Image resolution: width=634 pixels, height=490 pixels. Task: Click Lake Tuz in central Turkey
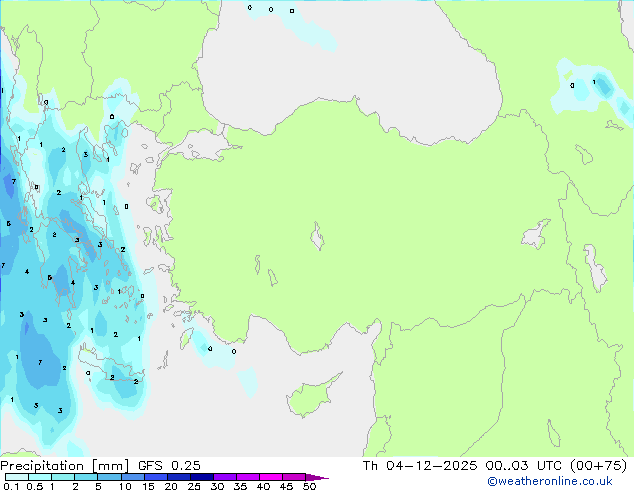click(x=317, y=236)
